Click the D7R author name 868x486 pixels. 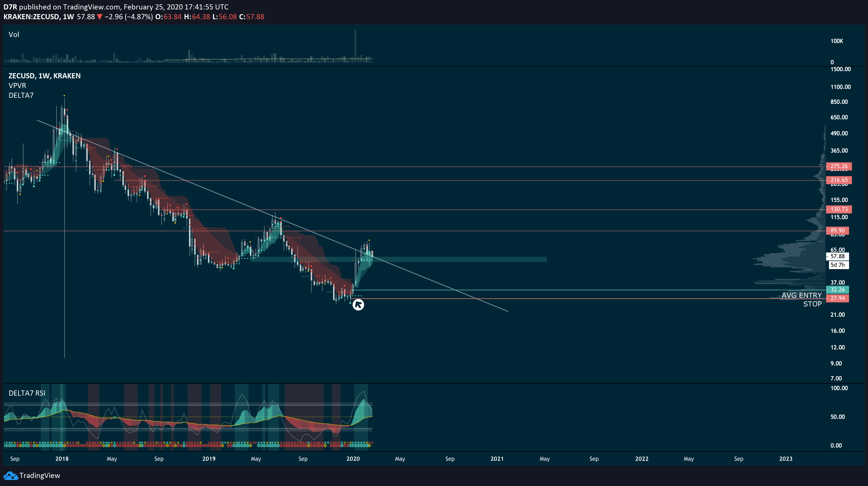pyautogui.click(x=10, y=7)
